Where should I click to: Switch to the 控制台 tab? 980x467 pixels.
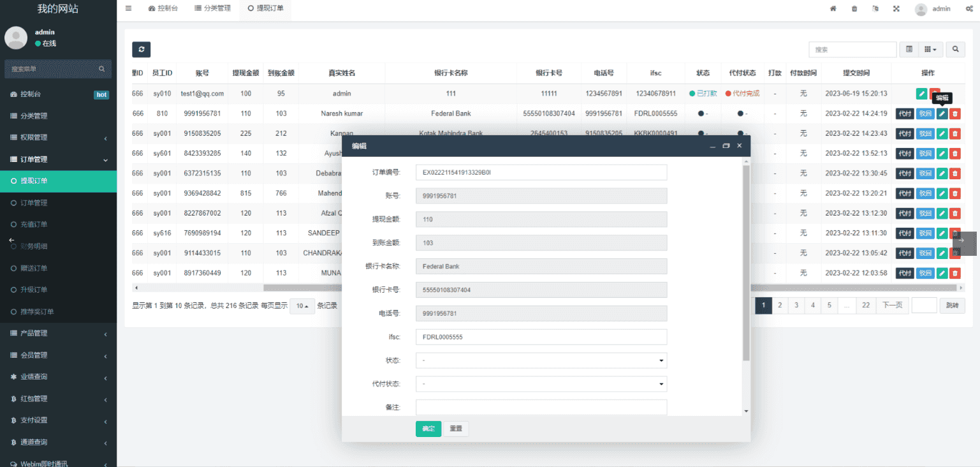point(163,8)
